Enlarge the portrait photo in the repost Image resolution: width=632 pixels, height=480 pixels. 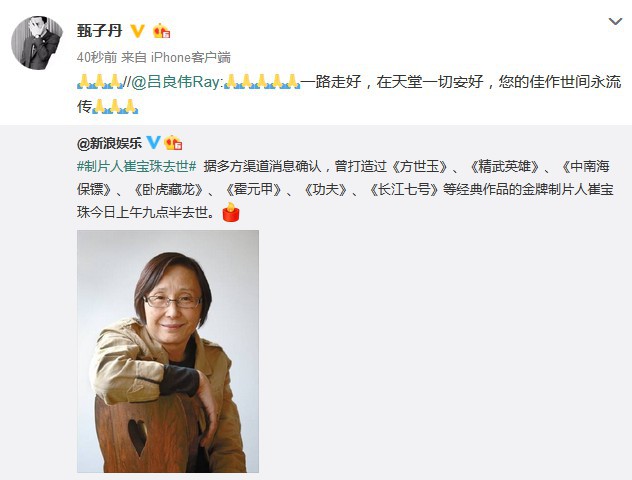[x=168, y=351]
